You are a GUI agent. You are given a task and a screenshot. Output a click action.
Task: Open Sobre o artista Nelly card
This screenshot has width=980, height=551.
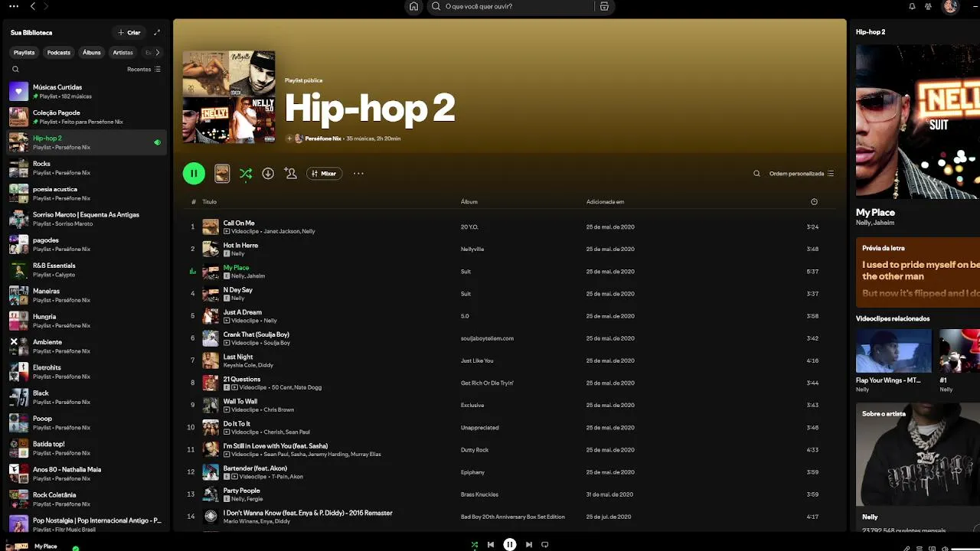918,467
